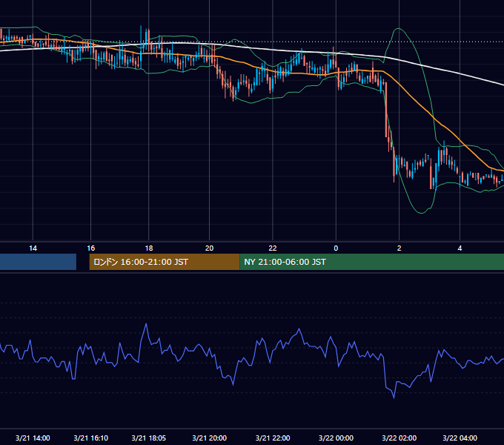Click the 2 hour label on price chart axis
The height and width of the screenshot is (445, 504).
coord(399,248)
